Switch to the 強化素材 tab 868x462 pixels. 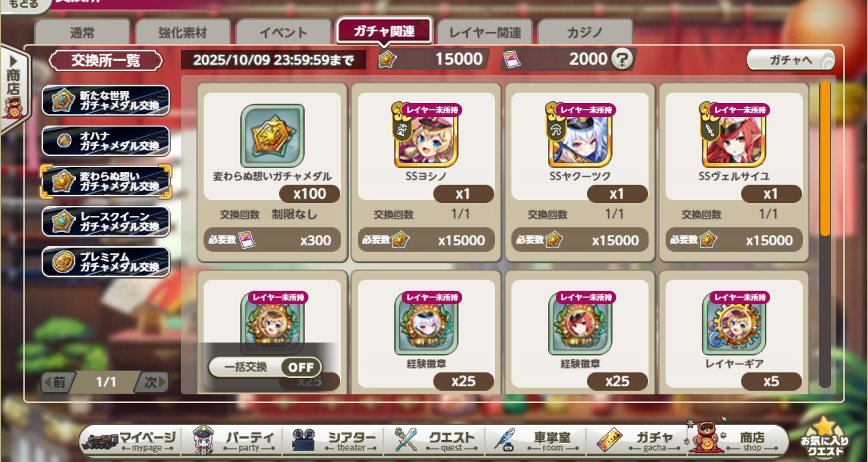[x=183, y=32]
